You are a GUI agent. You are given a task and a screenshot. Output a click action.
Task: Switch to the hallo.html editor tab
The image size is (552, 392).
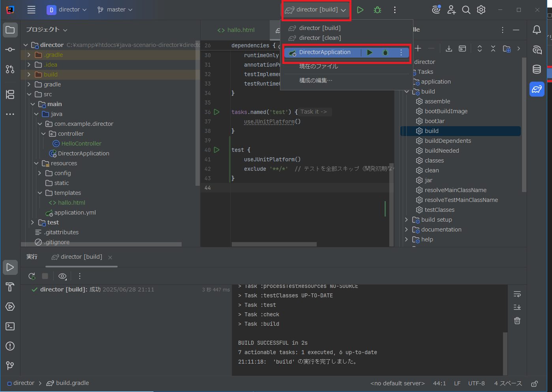click(236, 30)
